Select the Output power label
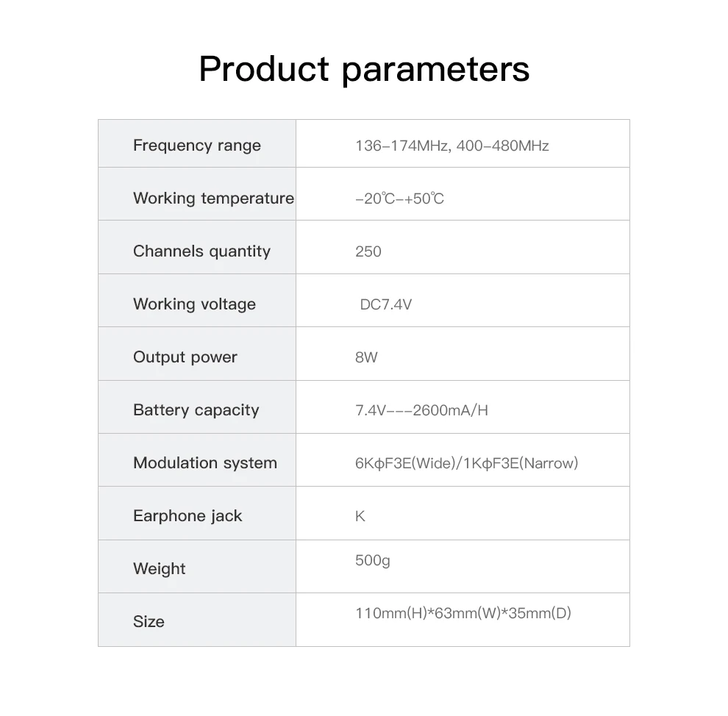This screenshot has height=716, width=728. pos(185,357)
